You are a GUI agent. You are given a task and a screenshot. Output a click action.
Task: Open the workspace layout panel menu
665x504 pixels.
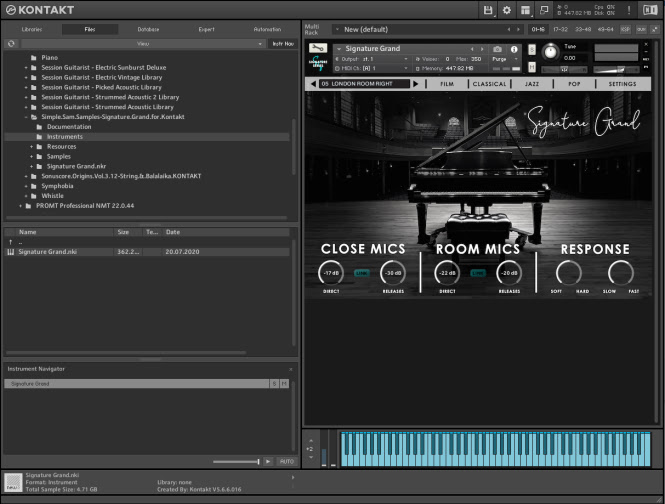pyautogui.click(x=525, y=10)
